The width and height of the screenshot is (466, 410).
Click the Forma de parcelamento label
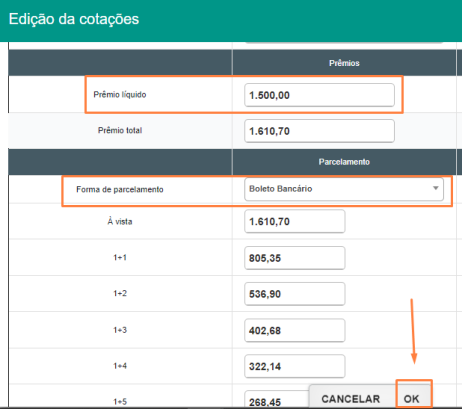pyautogui.click(x=120, y=189)
